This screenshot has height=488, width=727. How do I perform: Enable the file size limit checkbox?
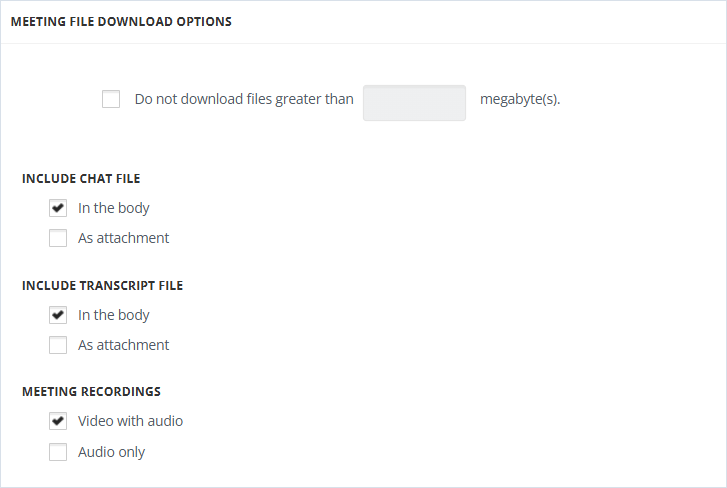coord(111,99)
